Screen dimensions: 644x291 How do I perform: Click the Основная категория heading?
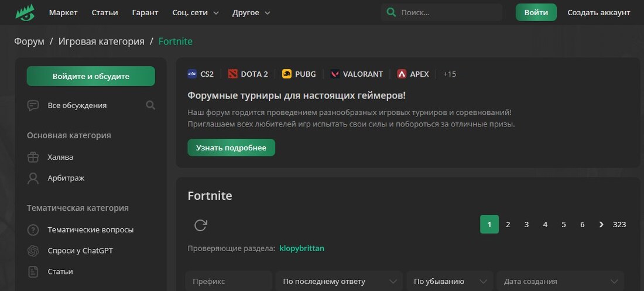pos(69,135)
